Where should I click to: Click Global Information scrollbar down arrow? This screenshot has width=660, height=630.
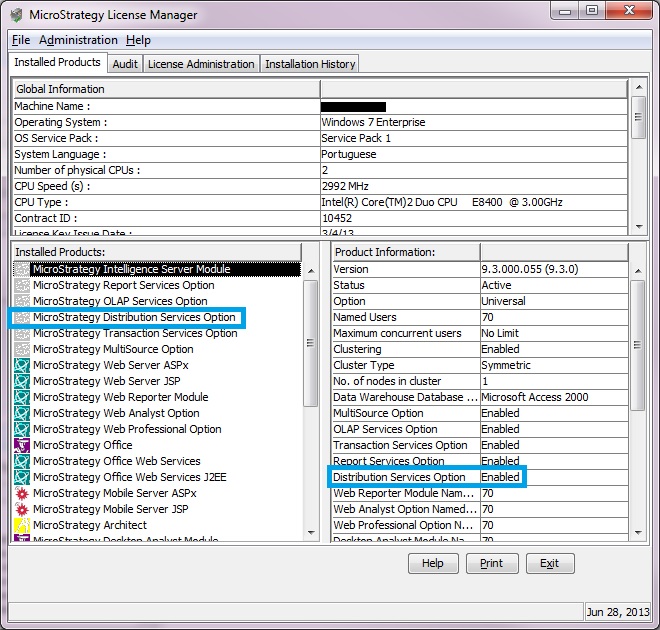pyautogui.click(x=639, y=227)
